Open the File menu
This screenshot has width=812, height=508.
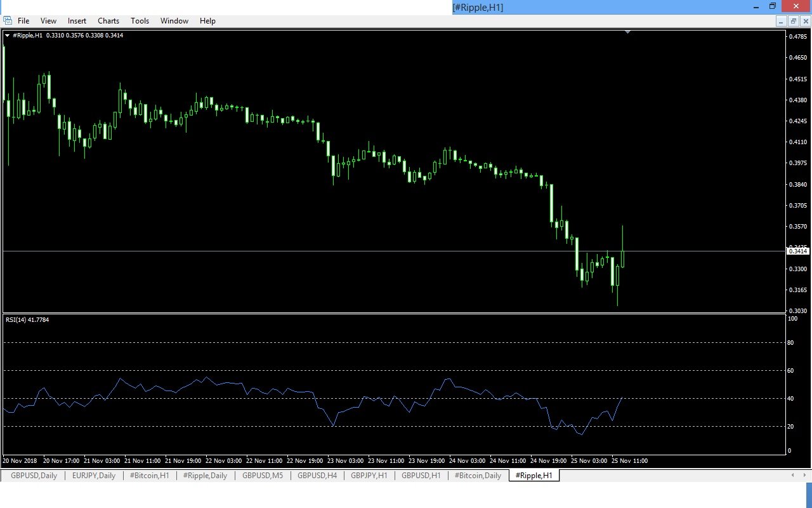coord(23,21)
